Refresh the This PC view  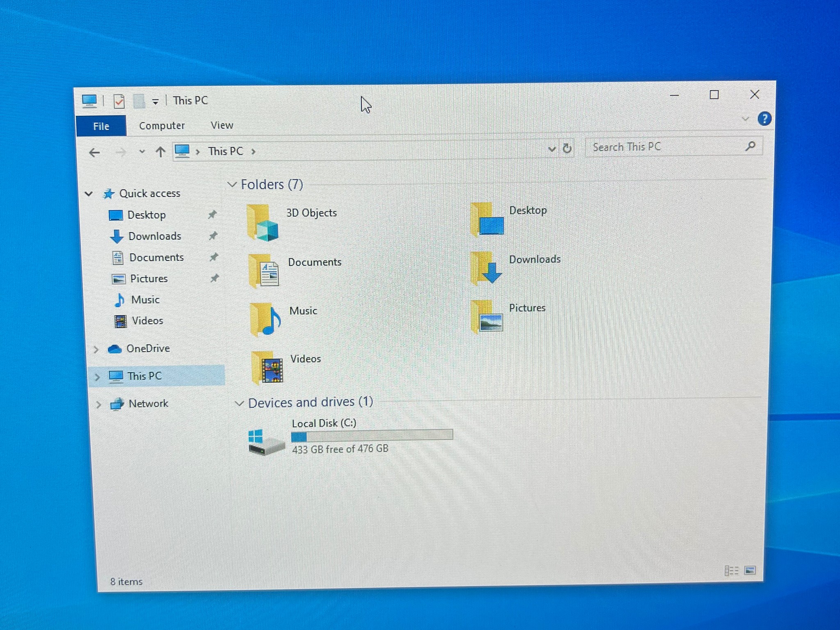[567, 148]
